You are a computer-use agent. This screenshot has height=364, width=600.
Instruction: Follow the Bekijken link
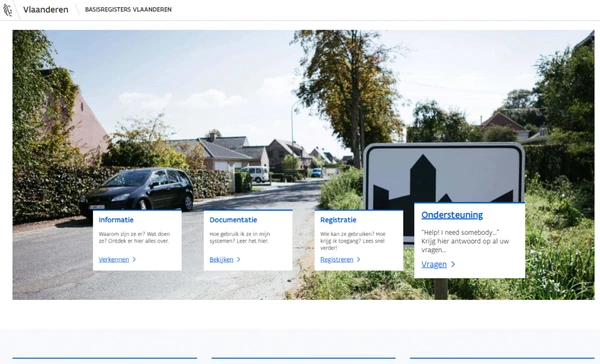pos(221,260)
